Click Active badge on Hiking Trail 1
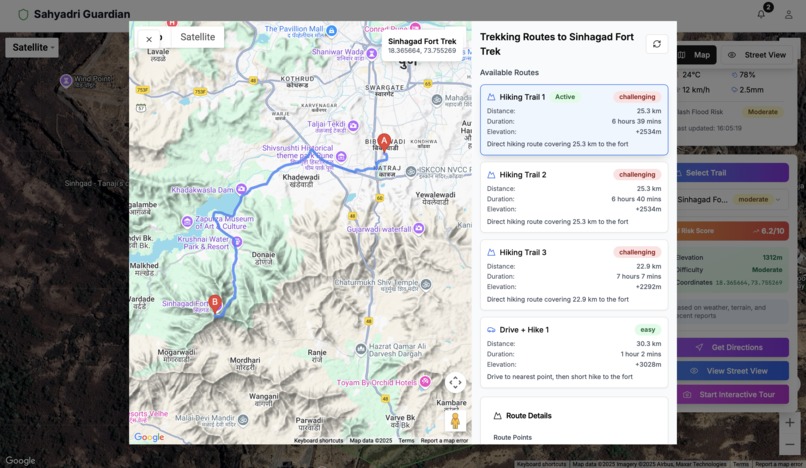The width and height of the screenshot is (806, 468). (565, 97)
